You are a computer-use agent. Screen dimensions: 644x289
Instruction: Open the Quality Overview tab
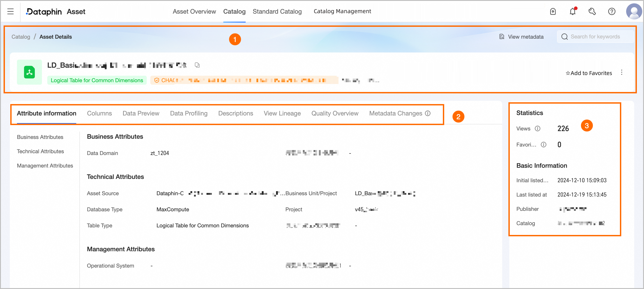click(x=335, y=113)
